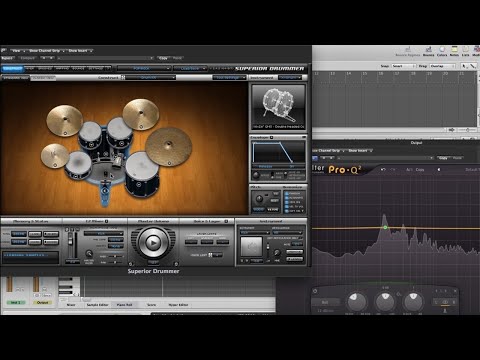Open the Instrument dropdown beside Tool Settings

tap(290, 77)
